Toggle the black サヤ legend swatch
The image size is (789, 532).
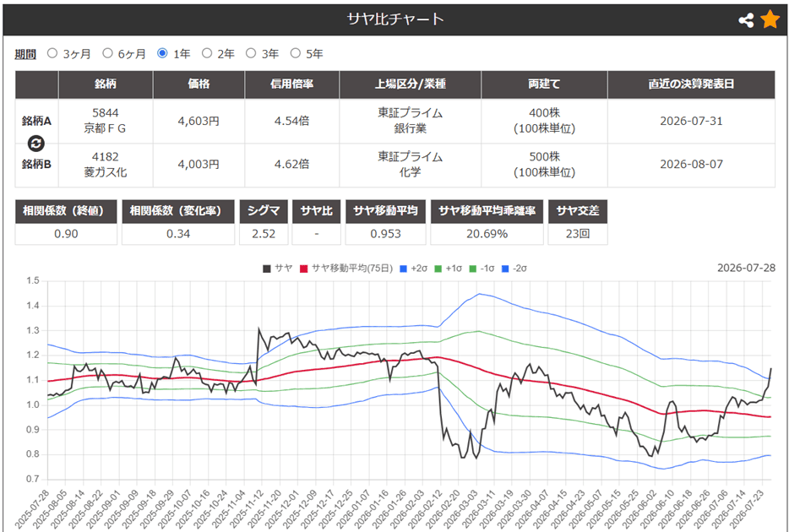point(267,269)
